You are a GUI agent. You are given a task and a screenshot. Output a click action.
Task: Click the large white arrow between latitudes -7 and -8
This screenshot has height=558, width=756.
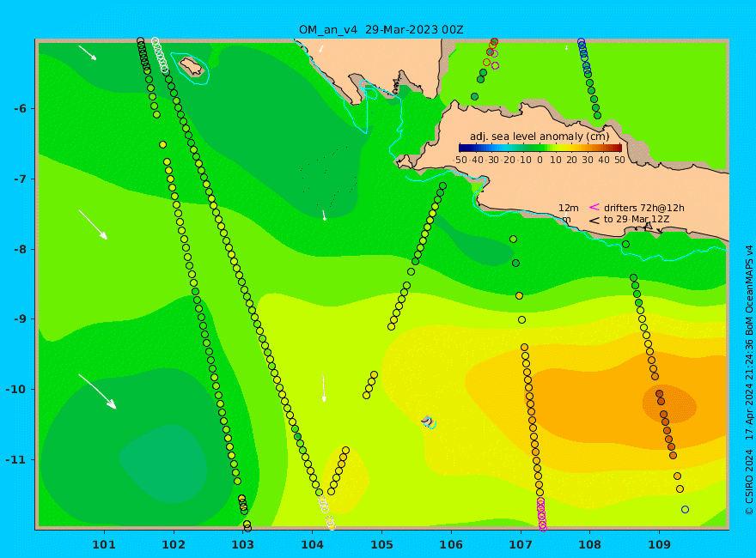[93, 225]
